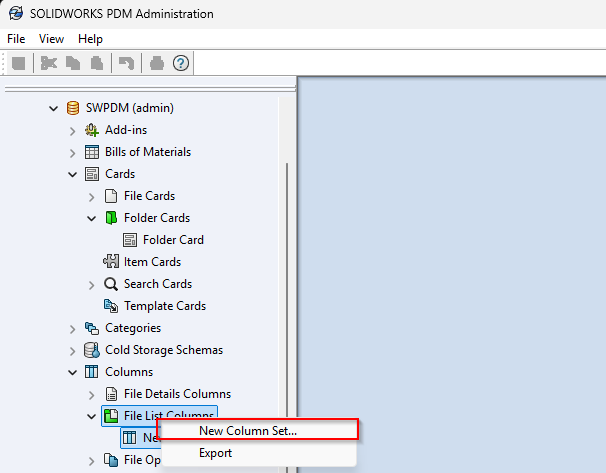
Task: Expand the Bills of Materials node
Action: (73, 153)
